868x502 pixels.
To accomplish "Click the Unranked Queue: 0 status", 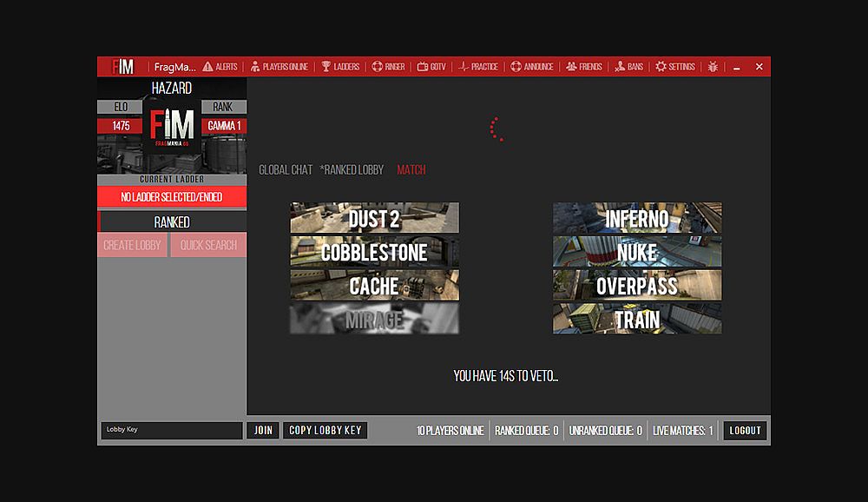I will tap(606, 431).
